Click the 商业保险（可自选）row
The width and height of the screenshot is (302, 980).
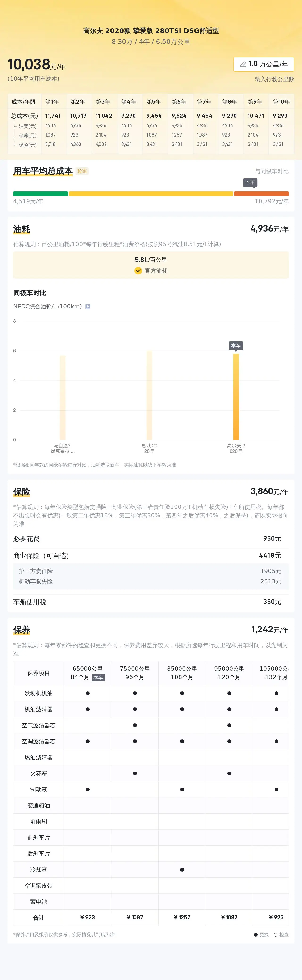(151, 555)
